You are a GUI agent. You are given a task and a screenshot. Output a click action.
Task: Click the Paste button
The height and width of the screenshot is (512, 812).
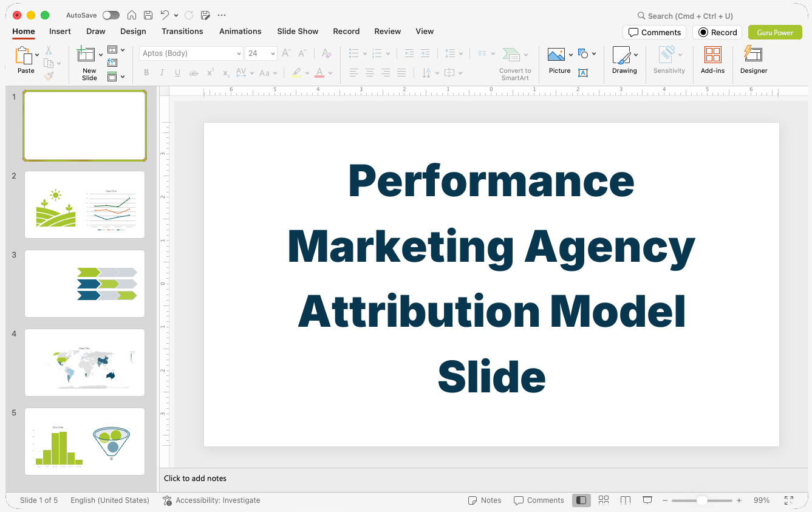[x=24, y=61]
